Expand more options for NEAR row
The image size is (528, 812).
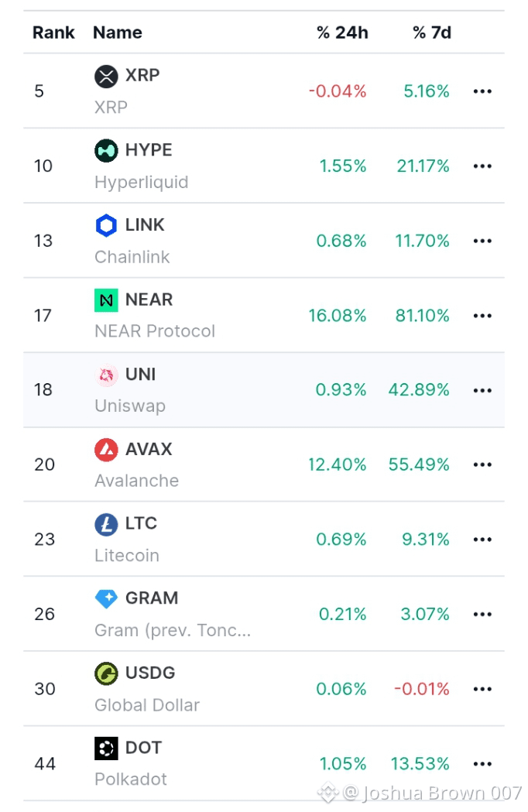(x=482, y=316)
